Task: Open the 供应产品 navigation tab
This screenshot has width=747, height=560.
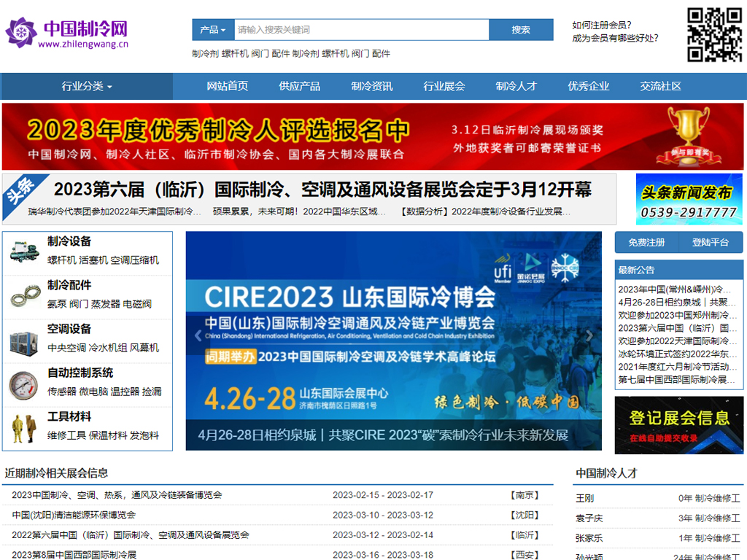Action: pos(299,86)
